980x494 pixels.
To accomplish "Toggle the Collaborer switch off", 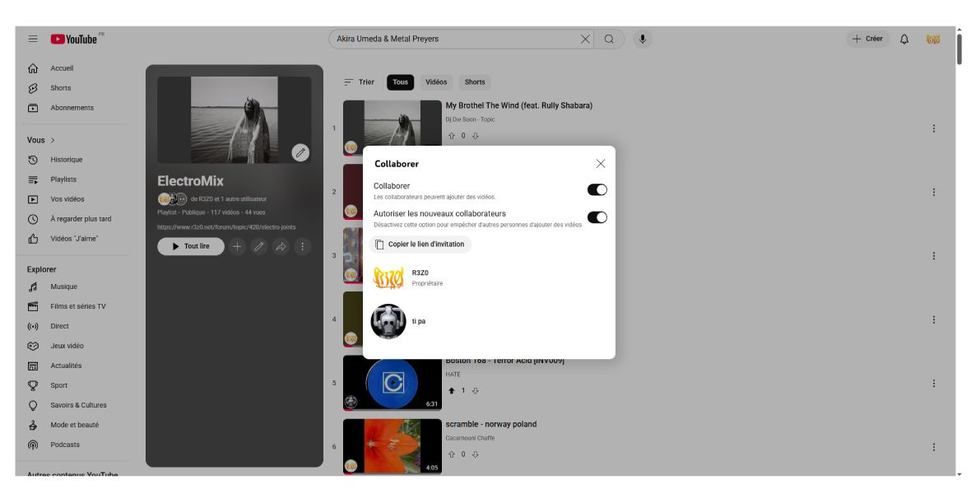I will 597,190.
